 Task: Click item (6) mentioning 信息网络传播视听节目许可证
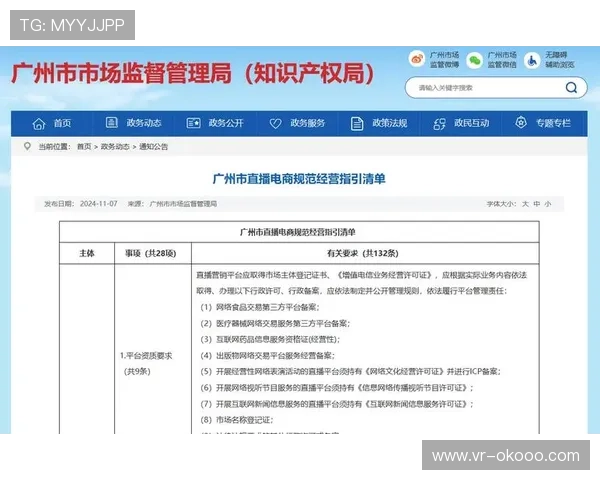click(337, 388)
